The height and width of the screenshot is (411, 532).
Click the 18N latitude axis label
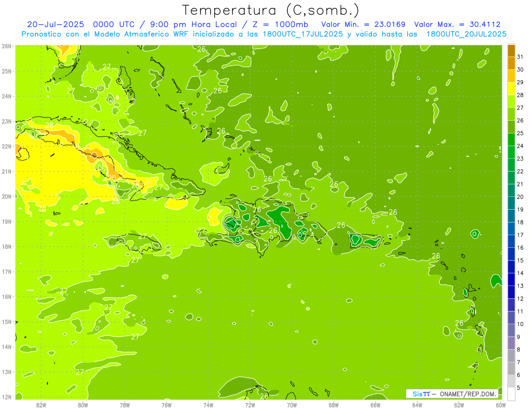coord(7,247)
